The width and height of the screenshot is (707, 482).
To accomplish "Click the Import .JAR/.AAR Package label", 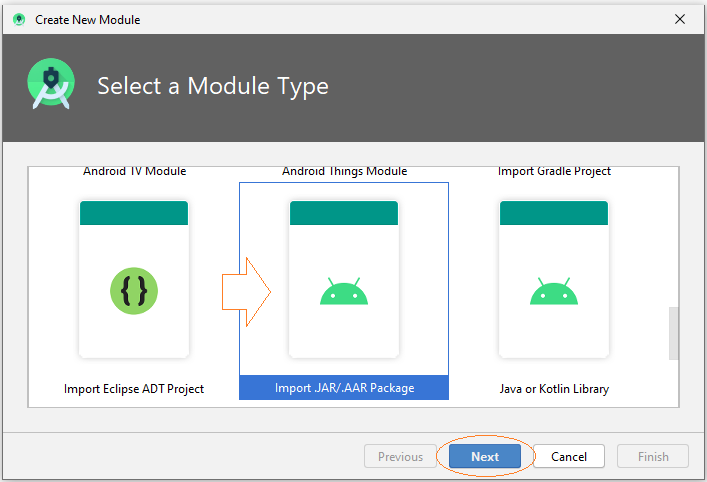I will tap(344, 388).
